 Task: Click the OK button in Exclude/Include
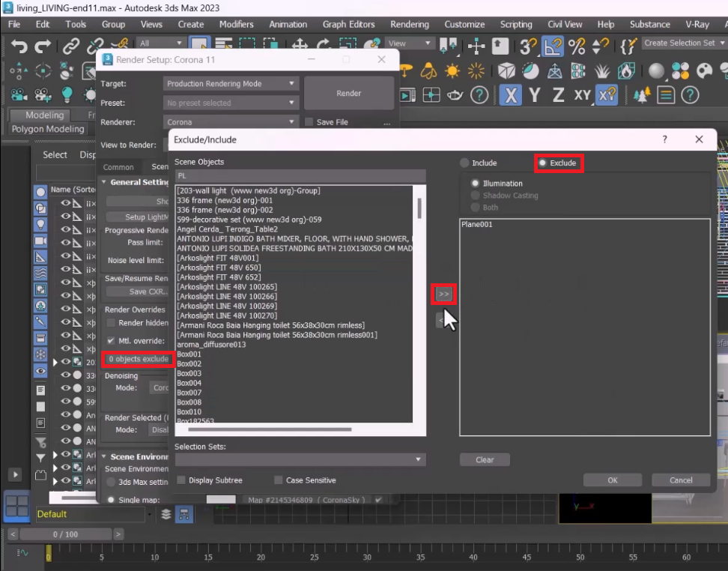[613, 480]
